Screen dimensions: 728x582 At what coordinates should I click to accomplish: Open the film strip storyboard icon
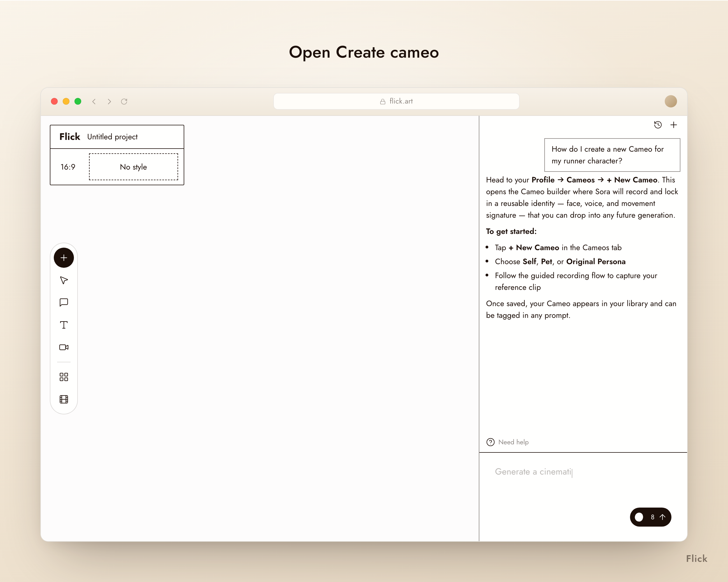coord(64,400)
